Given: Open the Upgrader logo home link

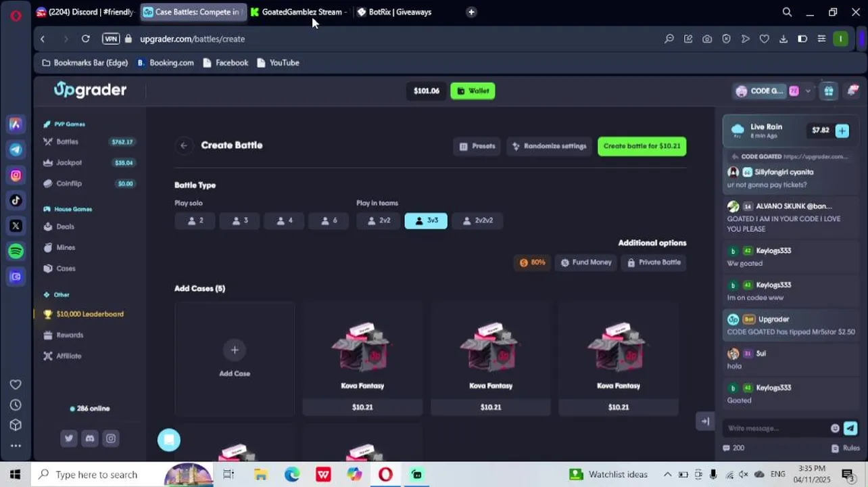Looking at the screenshot, I should (90, 90).
